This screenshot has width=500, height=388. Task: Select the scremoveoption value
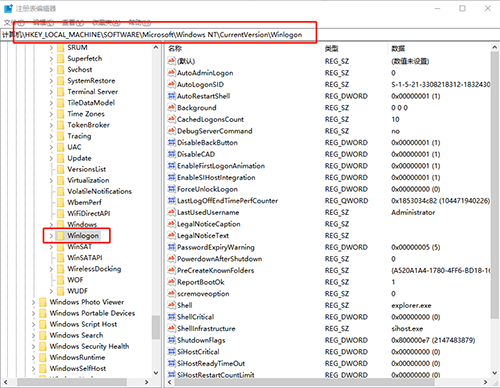pos(203,294)
